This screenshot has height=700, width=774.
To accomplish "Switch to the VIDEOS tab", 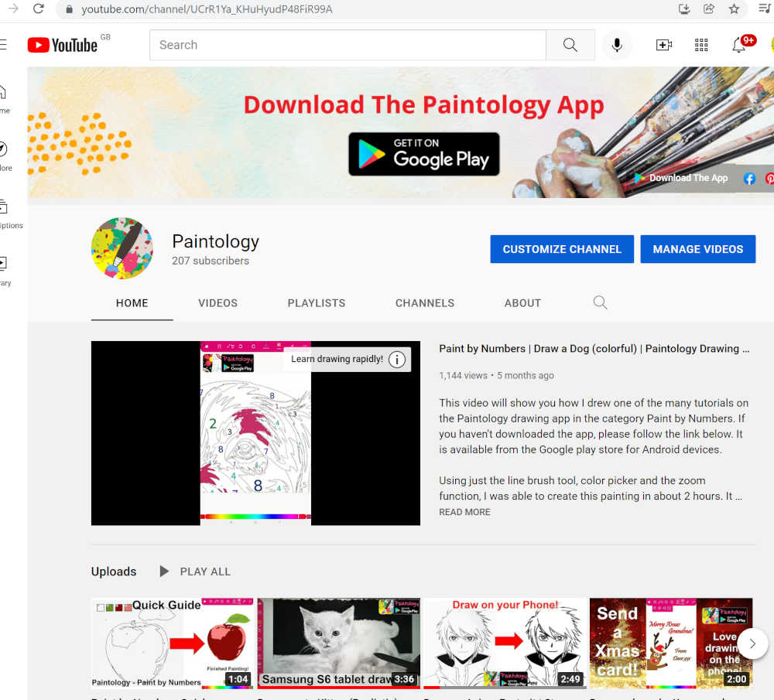I will pyautogui.click(x=217, y=303).
